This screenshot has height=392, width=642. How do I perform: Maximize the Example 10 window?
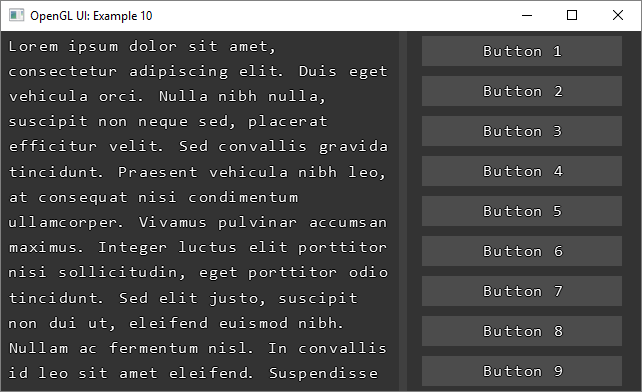coord(572,16)
